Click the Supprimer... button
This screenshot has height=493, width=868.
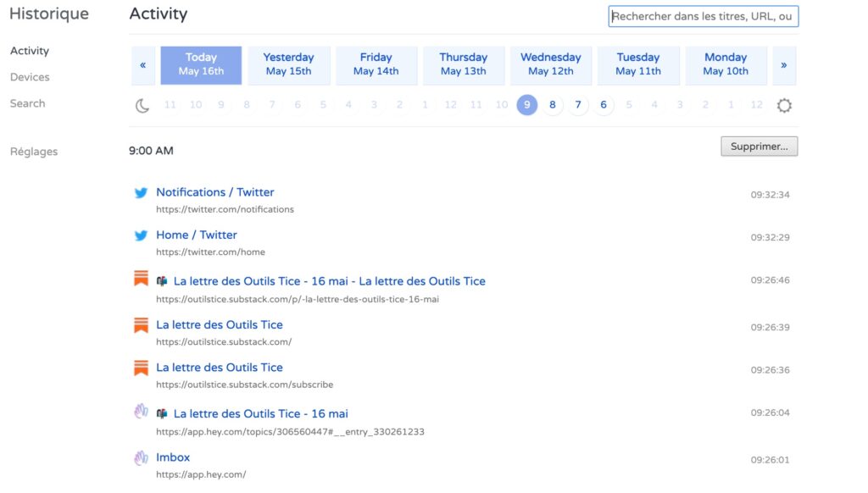point(759,147)
